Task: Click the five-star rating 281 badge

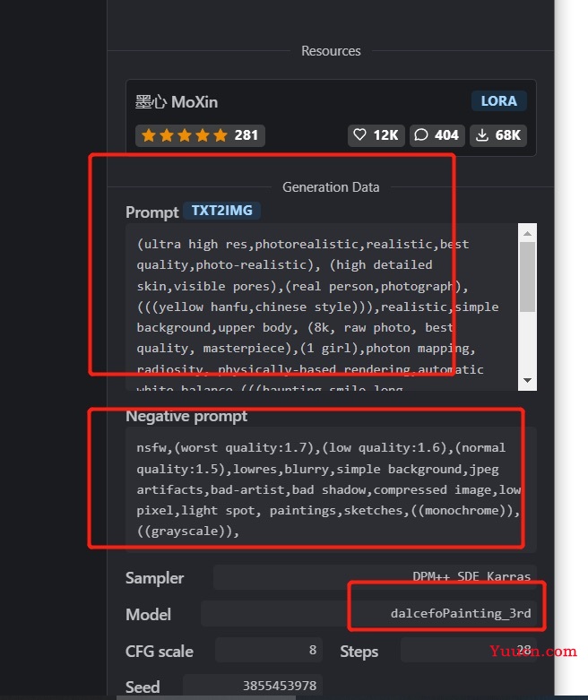Action: point(200,135)
